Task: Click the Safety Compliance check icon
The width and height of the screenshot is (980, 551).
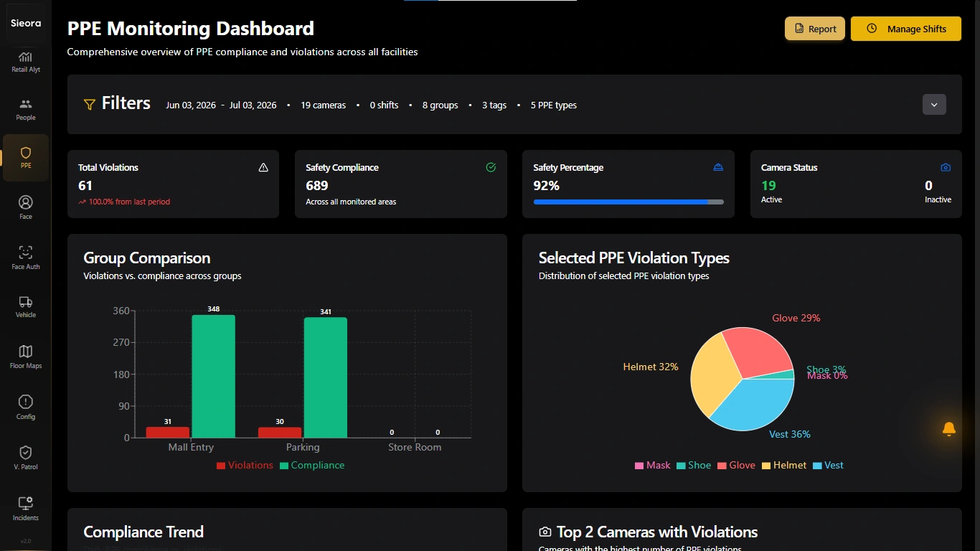Action: coord(491,167)
